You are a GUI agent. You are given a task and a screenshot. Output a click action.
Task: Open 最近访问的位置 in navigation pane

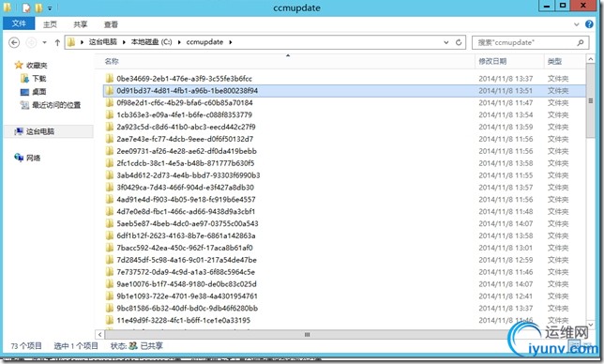(x=56, y=105)
